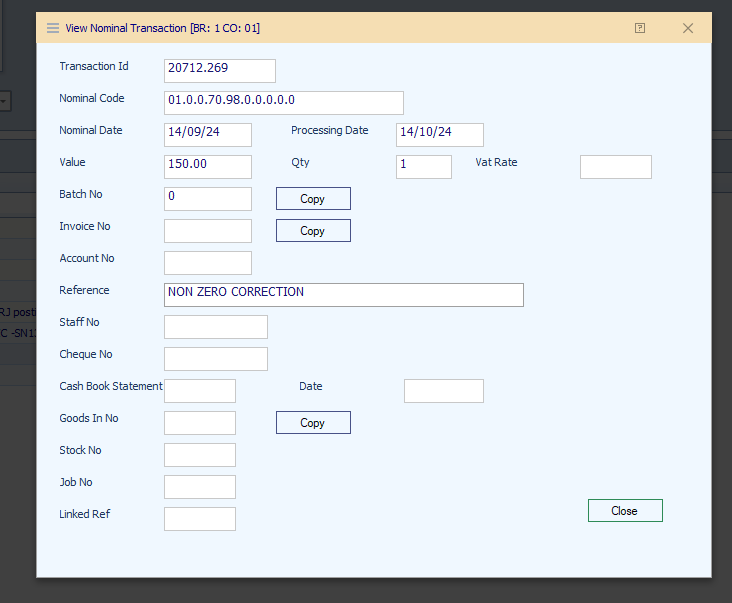Click the Transaction Id field
This screenshot has width=732, height=603.
tap(220, 71)
